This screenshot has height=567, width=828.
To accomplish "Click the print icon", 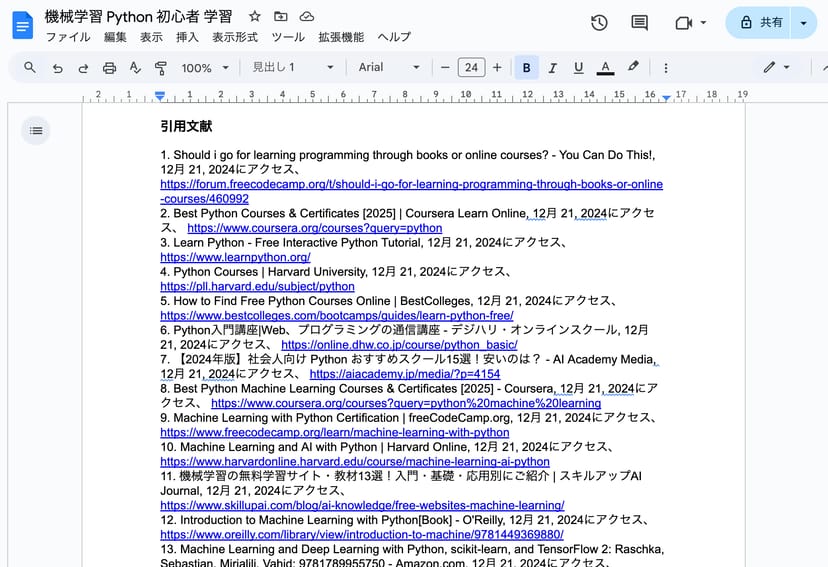I will coord(109,68).
